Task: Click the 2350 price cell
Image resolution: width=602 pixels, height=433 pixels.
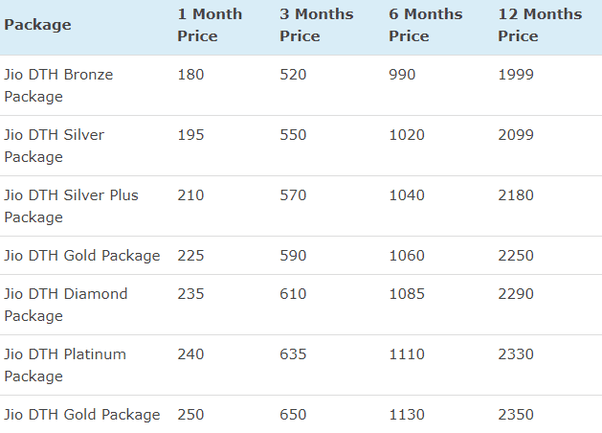Action: click(x=516, y=415)
